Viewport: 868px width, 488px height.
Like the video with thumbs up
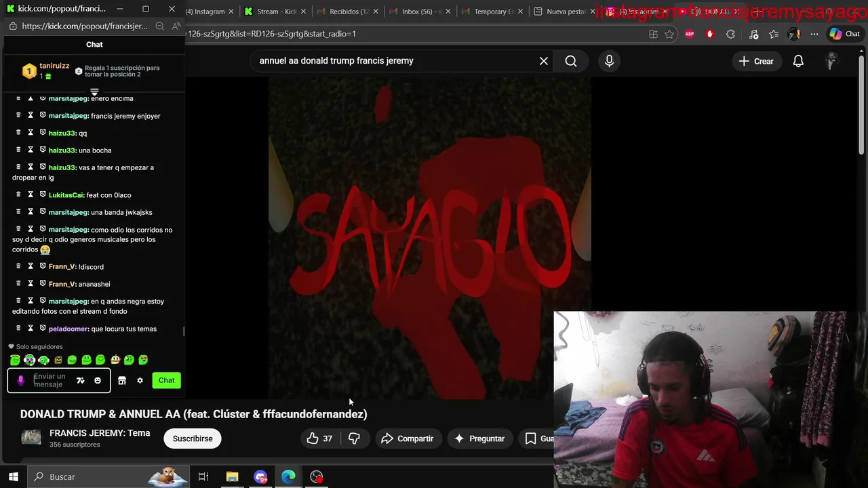(x=319, y=439)
